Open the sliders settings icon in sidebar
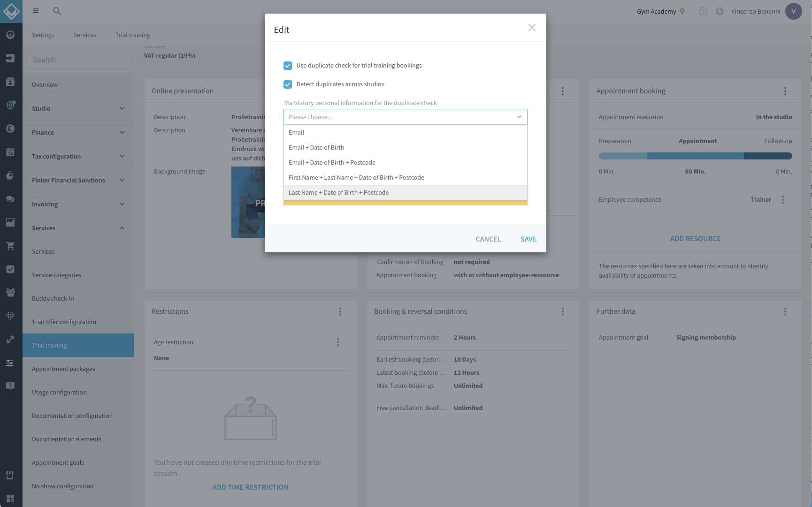The height and width of the screenshot is (507, 812). (x=10, y=363)
